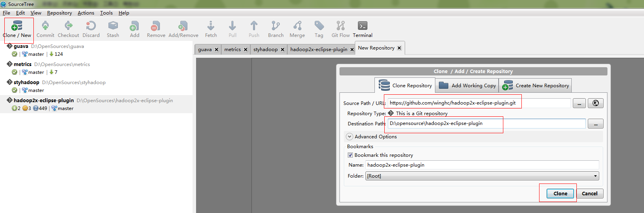Screen dimensions: 644x213
Task: Click the Destination Path field
Action: coord(486,123)
